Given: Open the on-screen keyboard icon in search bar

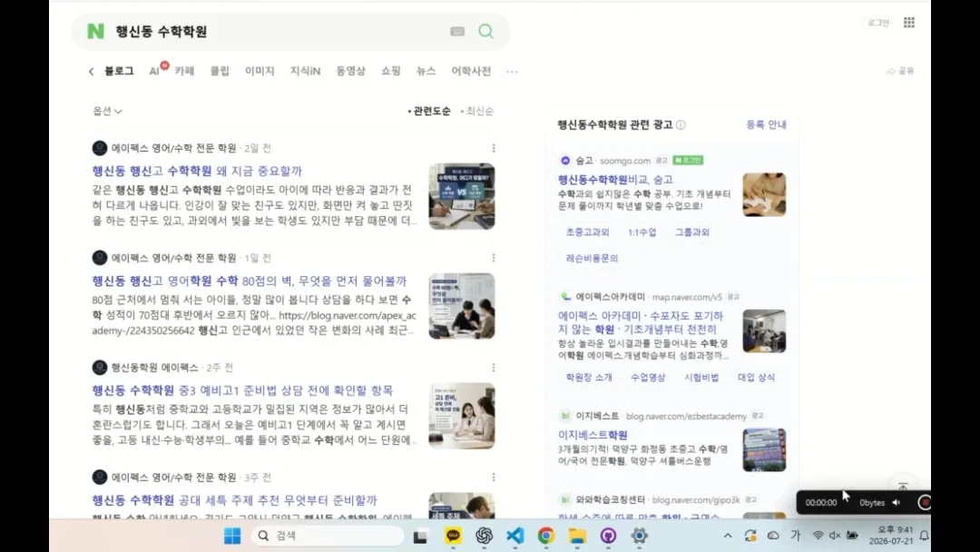Looking at the screenshot, I should click(x=457, y=31).
